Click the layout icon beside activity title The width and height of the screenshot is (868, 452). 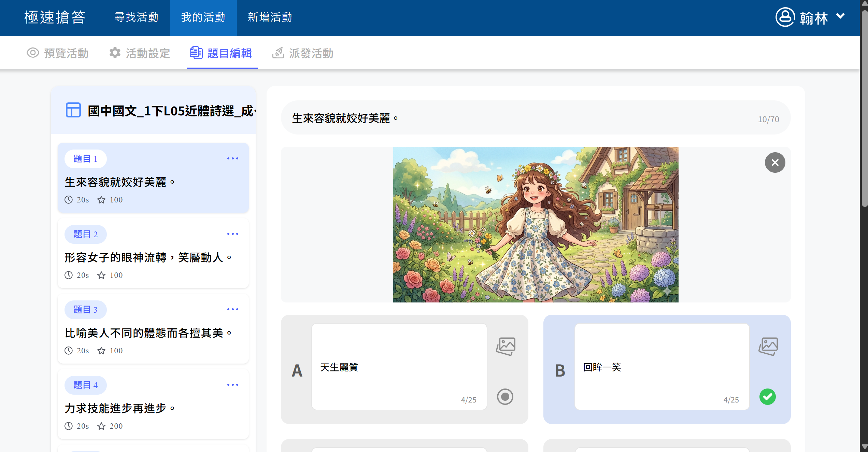tap(73, 110)
